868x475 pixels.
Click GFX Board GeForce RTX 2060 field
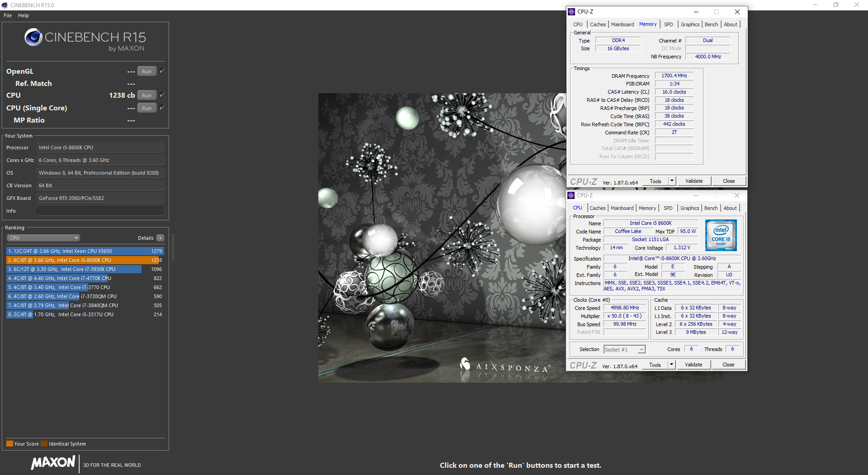point(100,198)
